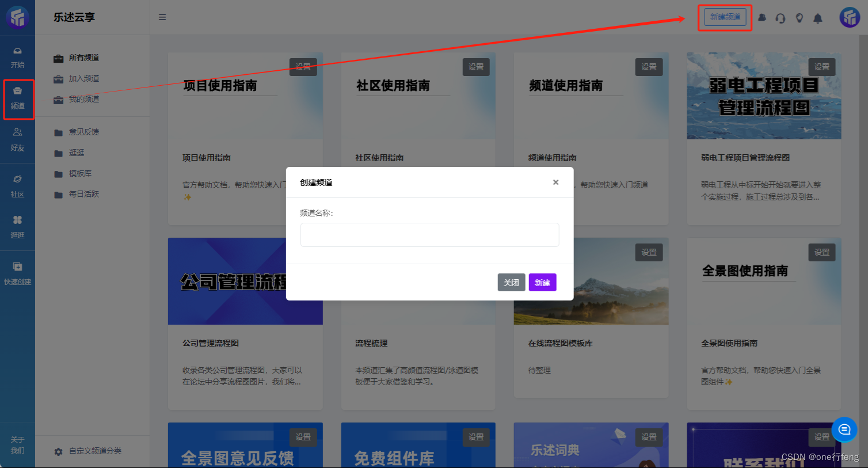Click 设置 on 弱电工程项目管理流程图 card

click(822, 67)
